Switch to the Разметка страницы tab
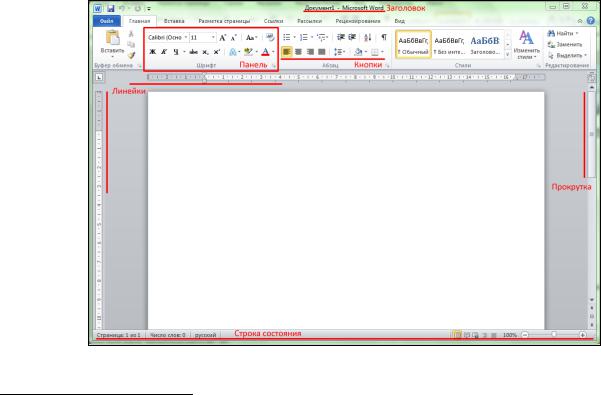The width and height of the screenshot is (601, 395). [224, 21]
